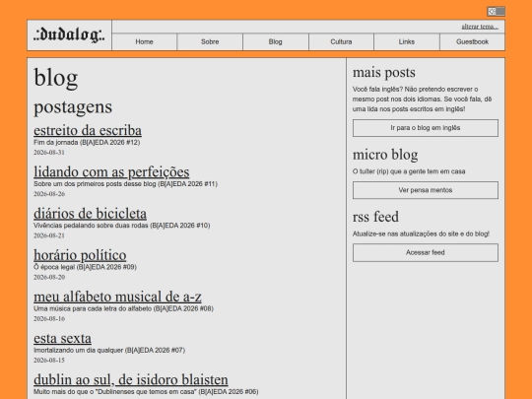
Task: Click date text '2026-08-15'
Action: [49, 360]
